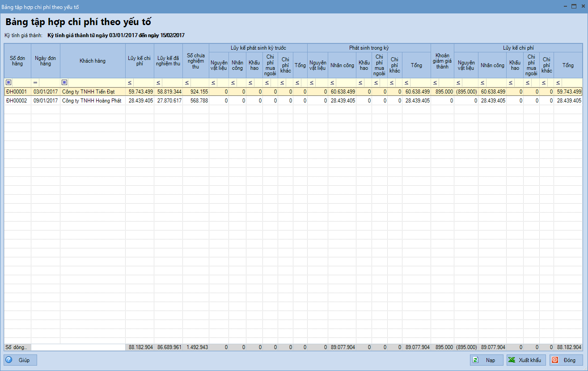Click the red power icon on Đóng

pyautogui.click(x=555, y=360)
